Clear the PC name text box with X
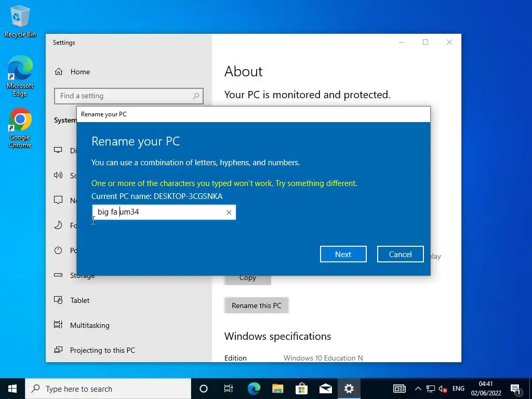 229,212
